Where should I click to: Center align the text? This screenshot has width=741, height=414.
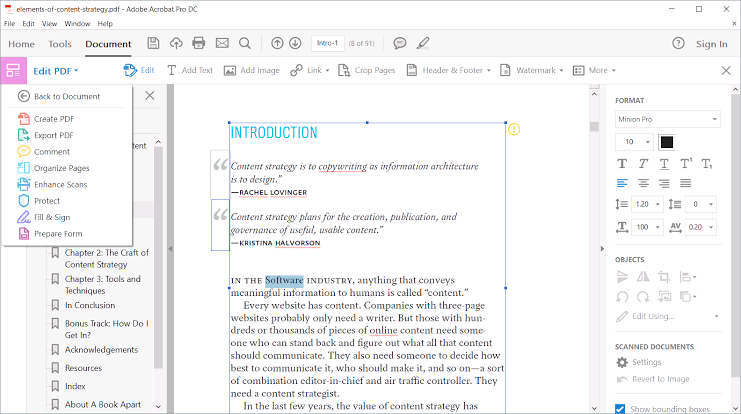click(x=643, y=183)
